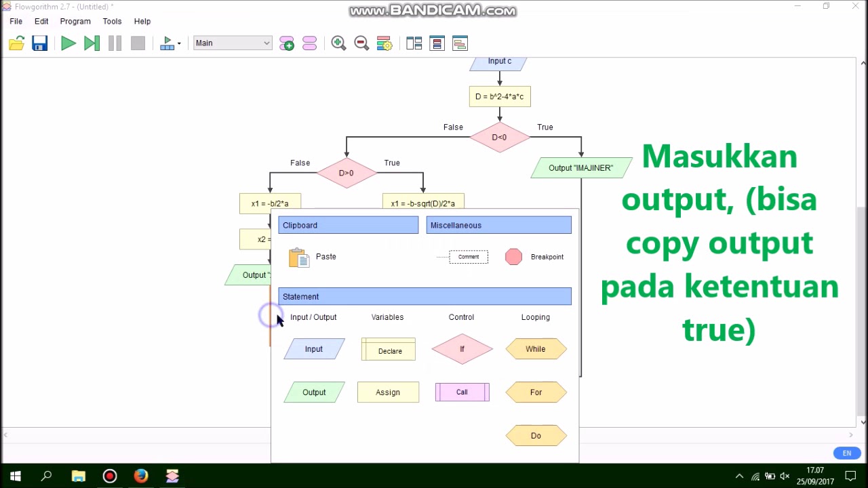The height and width of the screenshot is (488, 868).
Task: Select the 'D>0' decision diamond
Action: pos(347,173)
